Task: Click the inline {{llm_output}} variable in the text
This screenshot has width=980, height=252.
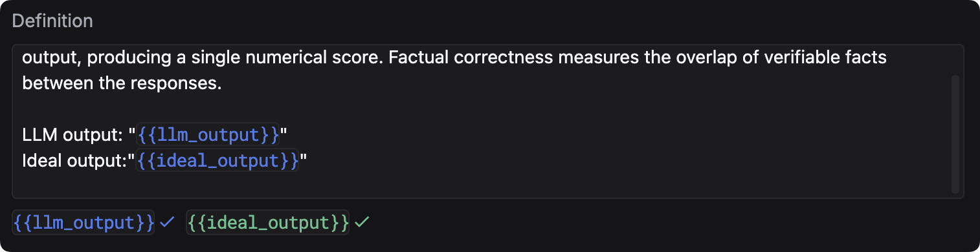Action: (208, 135)
